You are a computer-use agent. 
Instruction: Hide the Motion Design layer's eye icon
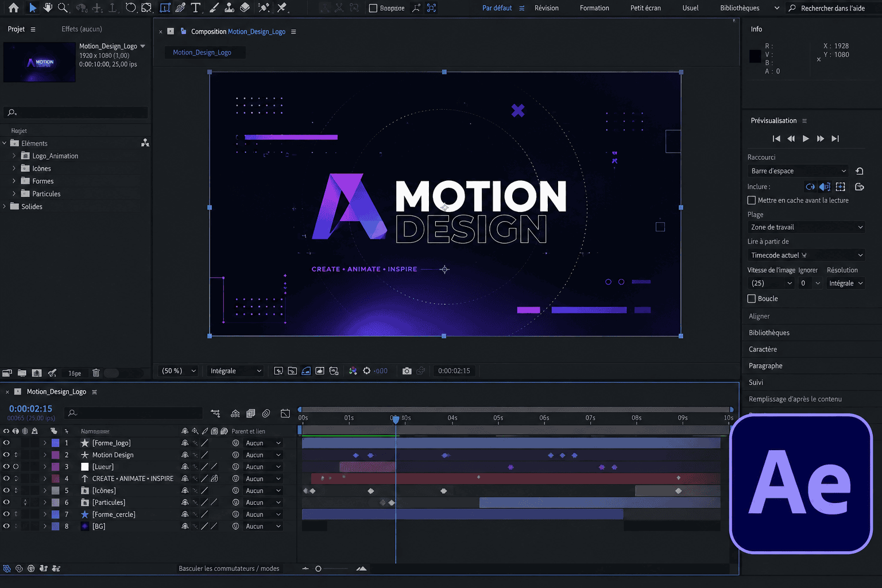[6, 455]
